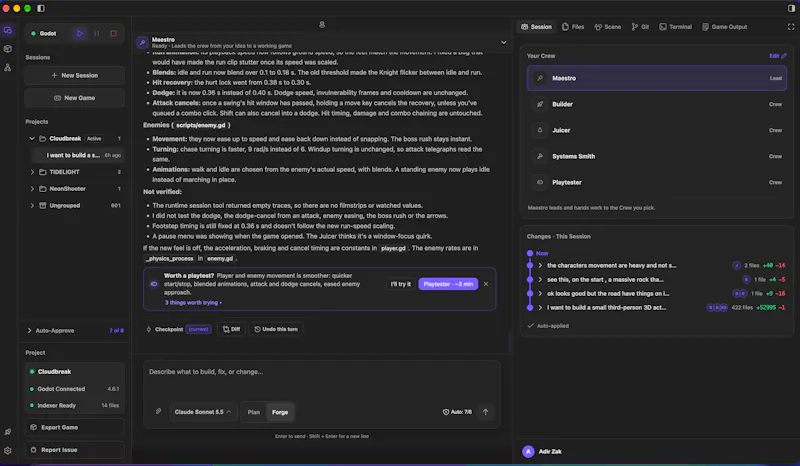Expand the TIDELIGHT project
This screenshot has width=800, height=466.
[x=32, y=172]
